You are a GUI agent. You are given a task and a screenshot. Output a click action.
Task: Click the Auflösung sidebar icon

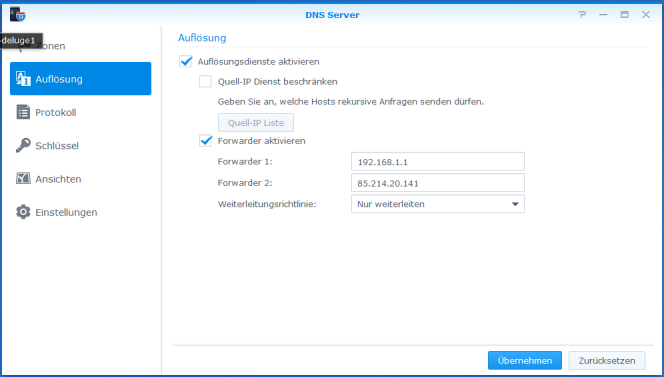[23, 79]
